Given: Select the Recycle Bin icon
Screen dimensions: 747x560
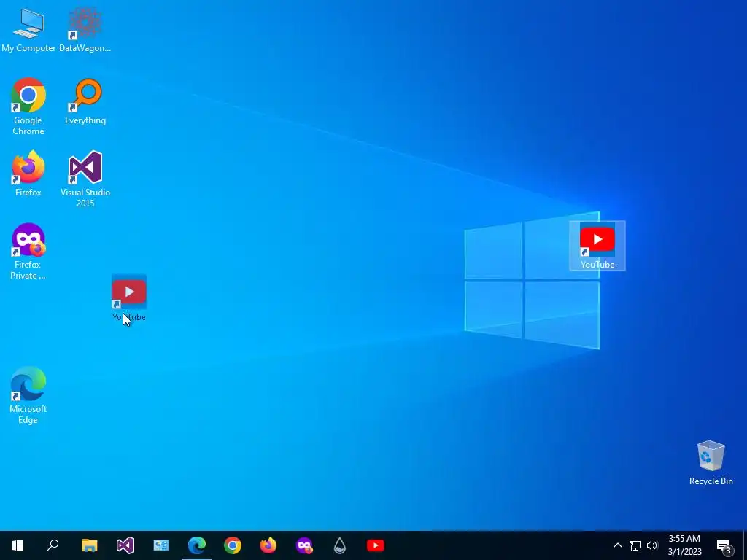Looking at the screenshot, I should pos(711,462).
